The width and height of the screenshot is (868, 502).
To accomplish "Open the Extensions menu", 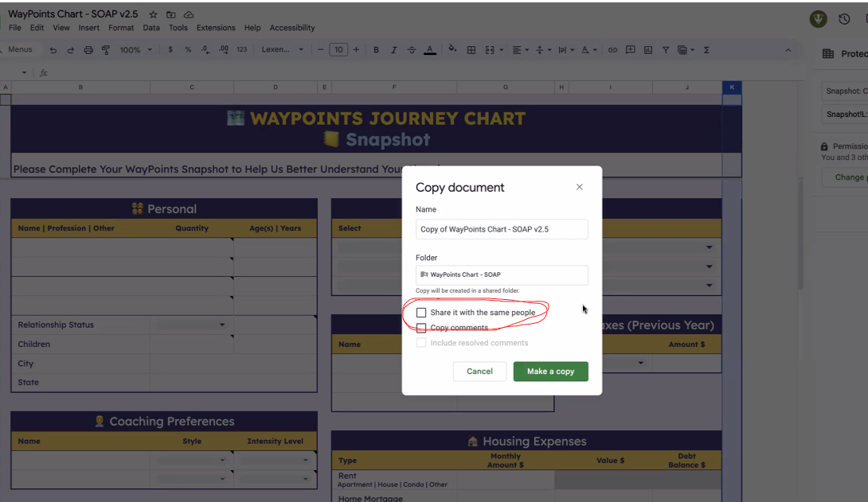I will (x=216, y=28).
